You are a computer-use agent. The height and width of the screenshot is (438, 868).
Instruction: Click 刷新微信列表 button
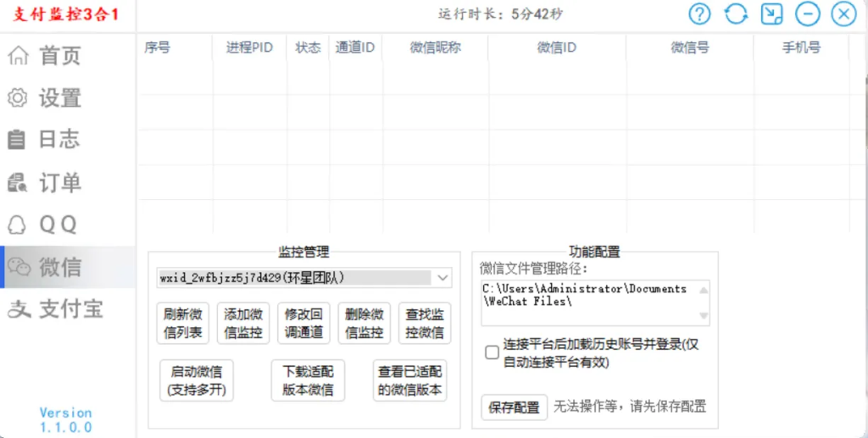pyautogui.click(x=182, y=324)
